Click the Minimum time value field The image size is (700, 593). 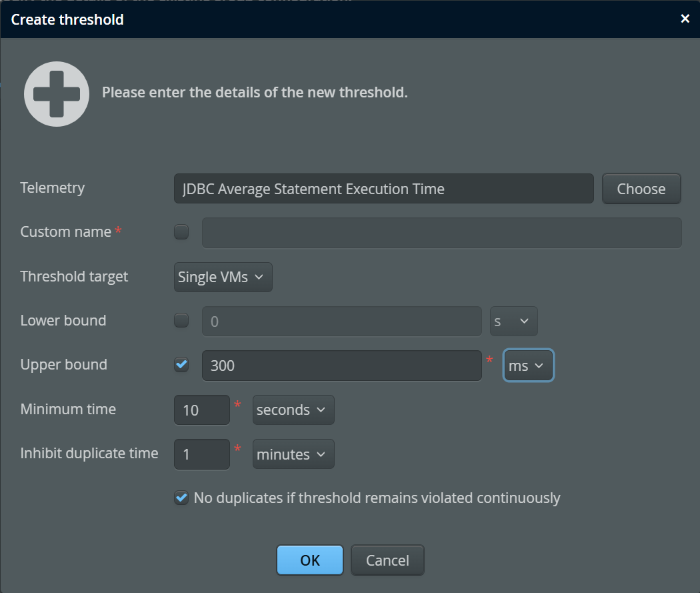click(202, 410)
